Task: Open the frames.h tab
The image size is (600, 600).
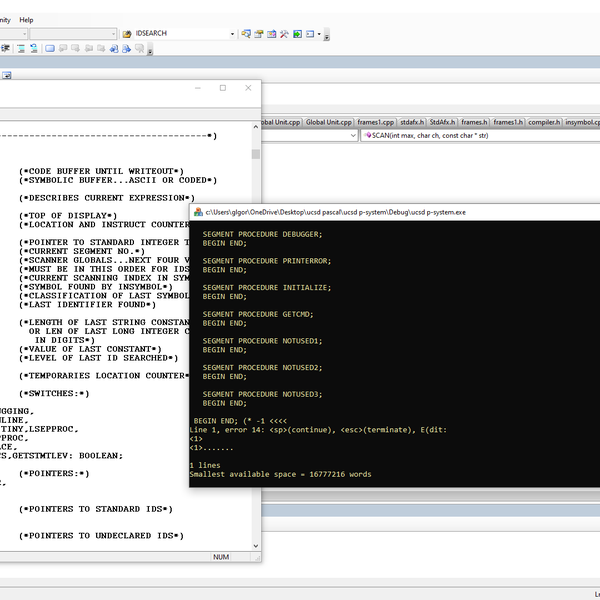Action: coord(474,122)
